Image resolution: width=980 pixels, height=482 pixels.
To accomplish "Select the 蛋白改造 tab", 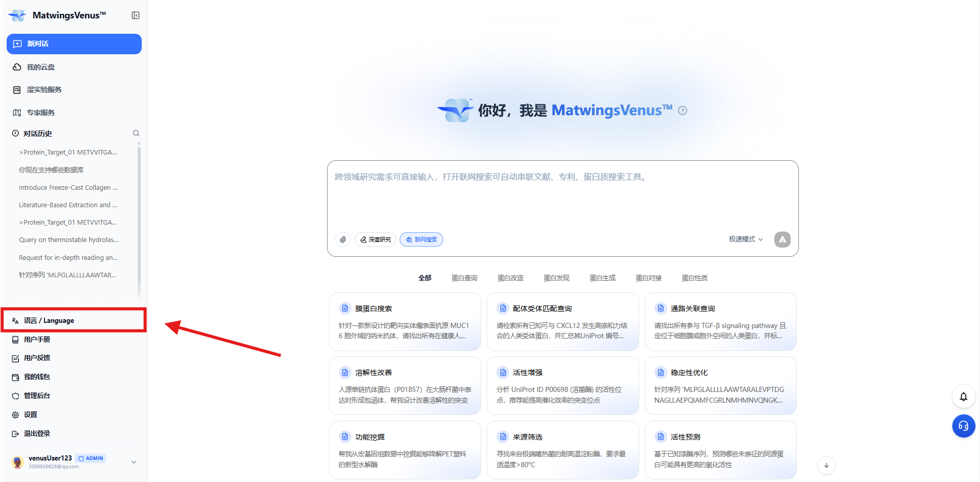I will tap(510, 278).
